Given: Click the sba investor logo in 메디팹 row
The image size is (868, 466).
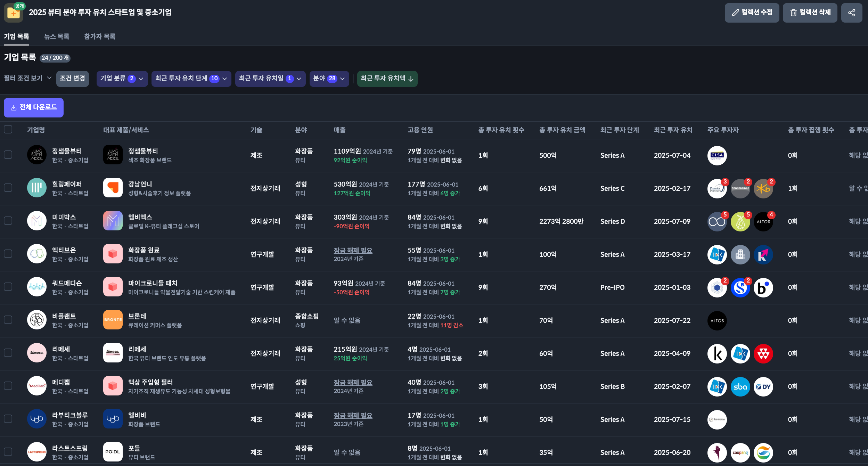Looking at the screenshot, I should 740,386.
